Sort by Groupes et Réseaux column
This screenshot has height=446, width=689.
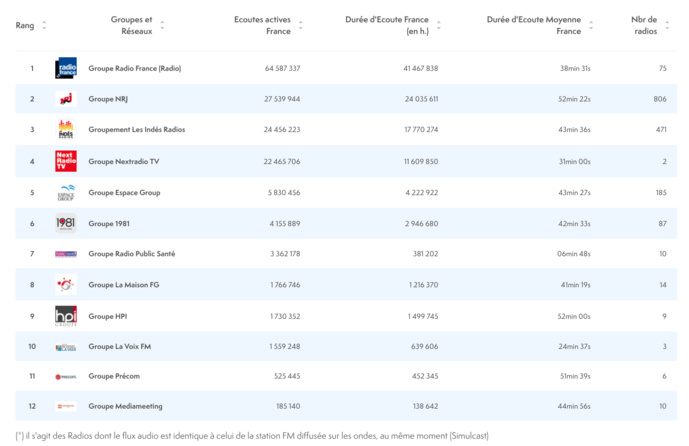(x=162, y=25)
